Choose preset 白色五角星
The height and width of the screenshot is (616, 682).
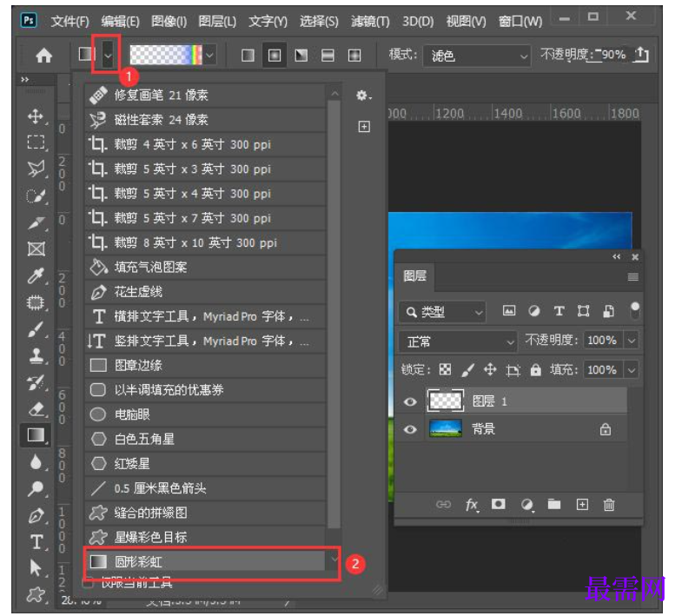coord(205,439)
